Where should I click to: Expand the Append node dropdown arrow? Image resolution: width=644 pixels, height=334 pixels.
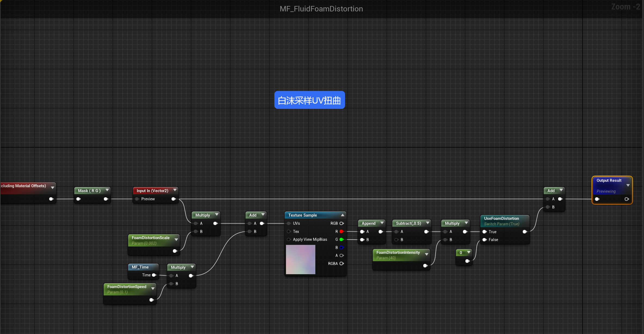(x=382, y=223)
